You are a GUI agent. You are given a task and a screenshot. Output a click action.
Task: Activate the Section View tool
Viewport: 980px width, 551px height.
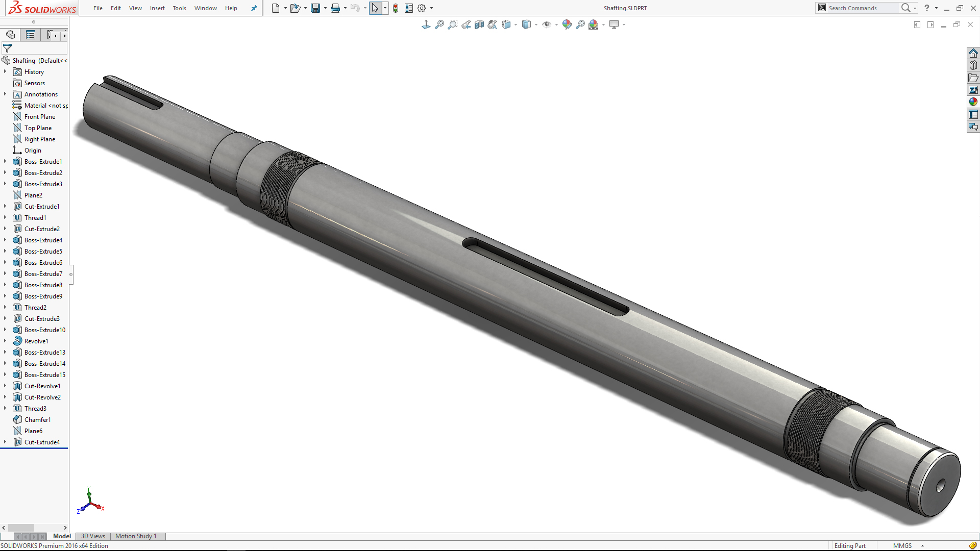click(x=479, y=24)
